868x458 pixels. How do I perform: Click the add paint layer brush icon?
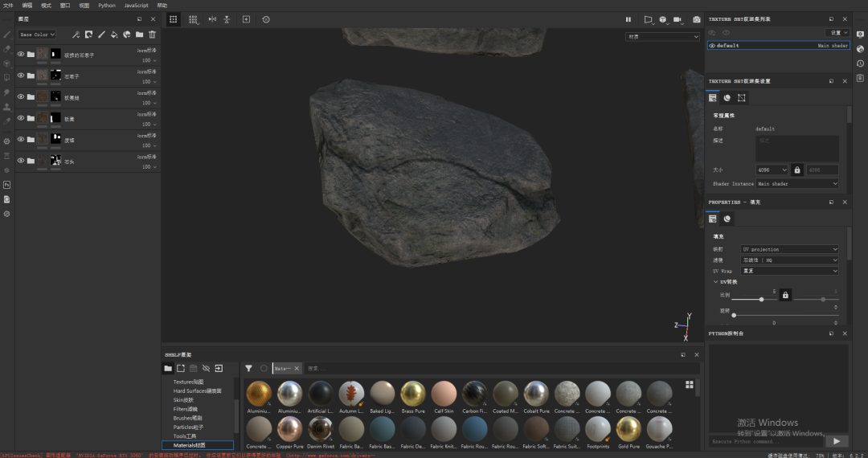[x=101, y=35]
